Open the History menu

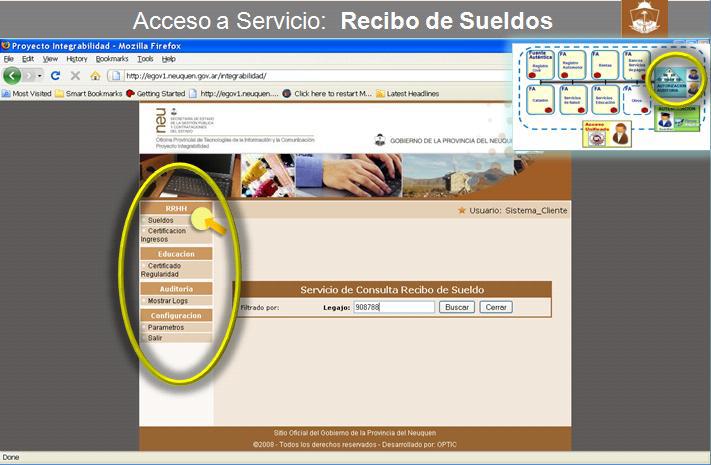coord(77,59)
